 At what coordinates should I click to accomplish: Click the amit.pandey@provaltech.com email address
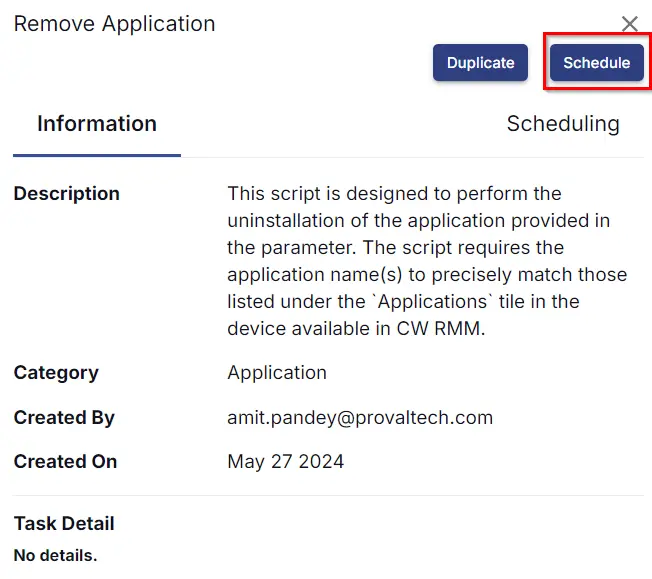pyautogui.click(x=360, y=418)
